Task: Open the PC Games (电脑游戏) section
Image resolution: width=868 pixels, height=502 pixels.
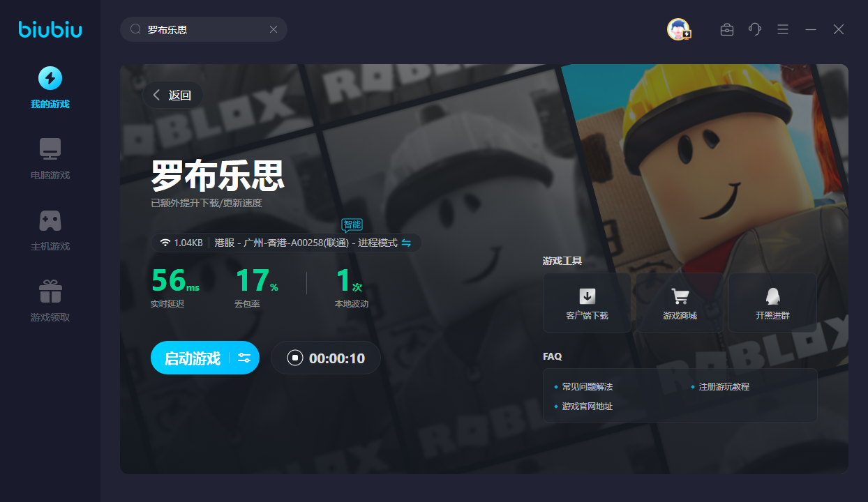Action: click(x=50, y=159)
